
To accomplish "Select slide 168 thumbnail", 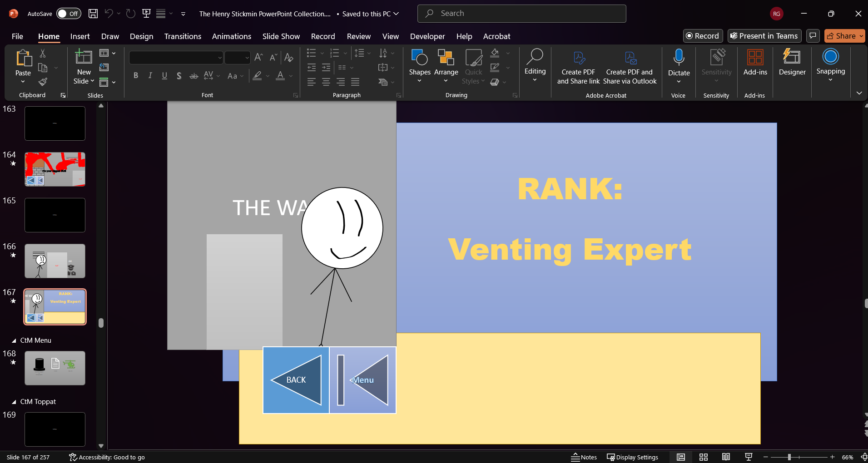I will pyautogui.click(x=55, y=368).
